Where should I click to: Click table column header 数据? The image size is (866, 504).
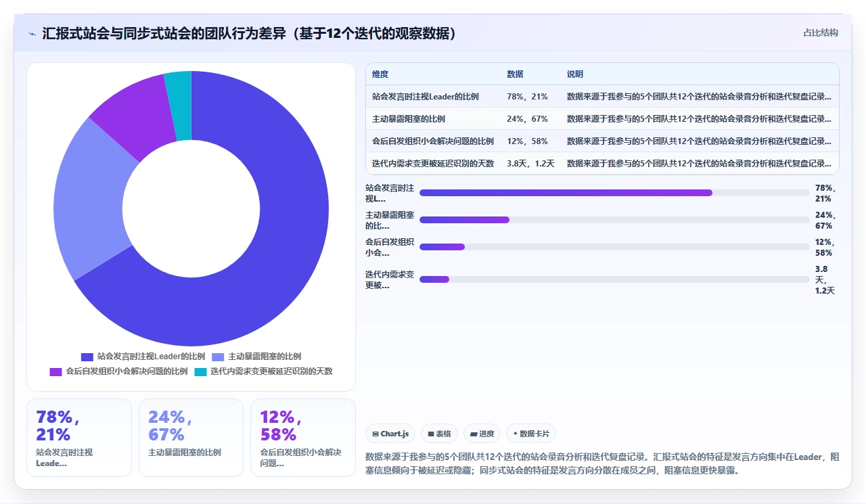(515, 74)
